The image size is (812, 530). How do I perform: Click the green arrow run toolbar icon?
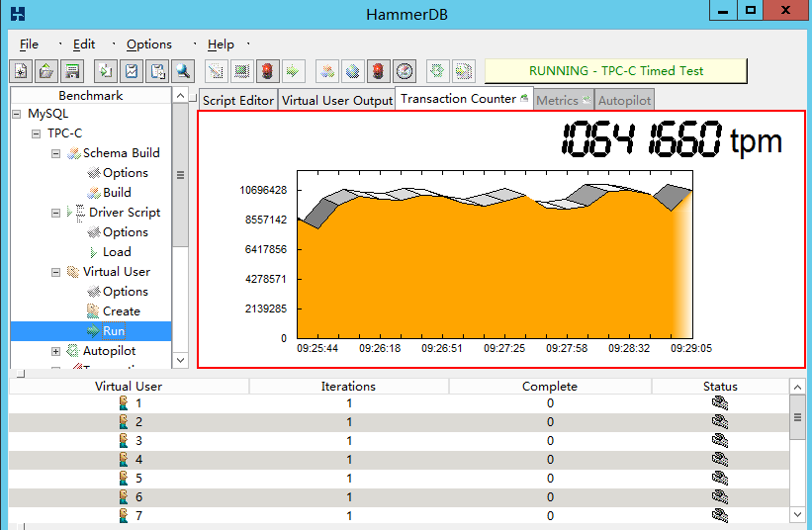294,71
